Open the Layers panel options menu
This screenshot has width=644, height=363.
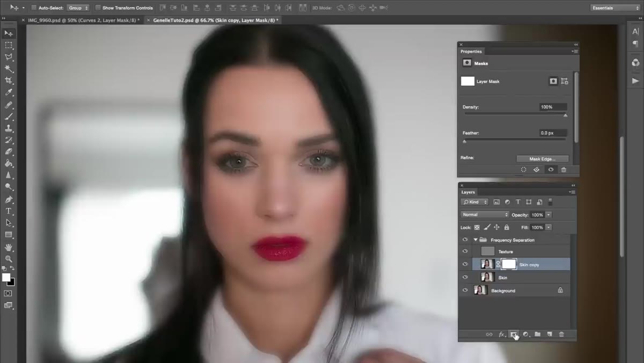[573, 192]
